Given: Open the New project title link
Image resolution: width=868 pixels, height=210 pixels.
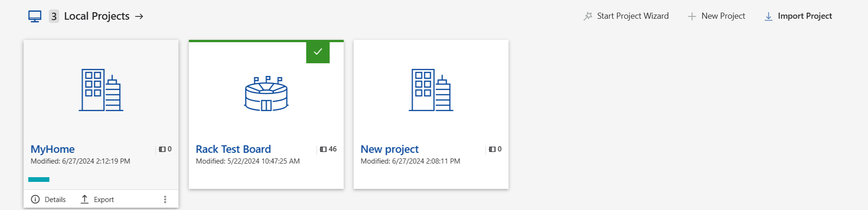Looking at the screenshot, I should (x=390, y=149).
